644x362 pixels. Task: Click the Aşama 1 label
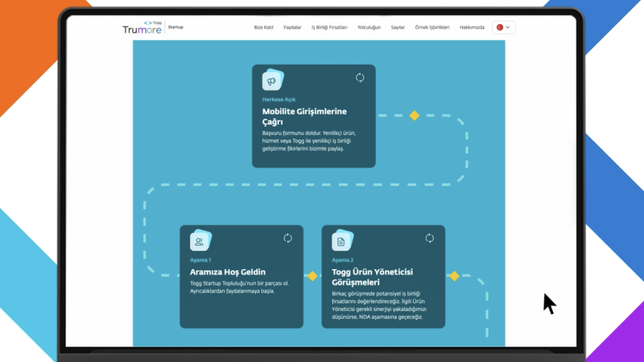200,260
